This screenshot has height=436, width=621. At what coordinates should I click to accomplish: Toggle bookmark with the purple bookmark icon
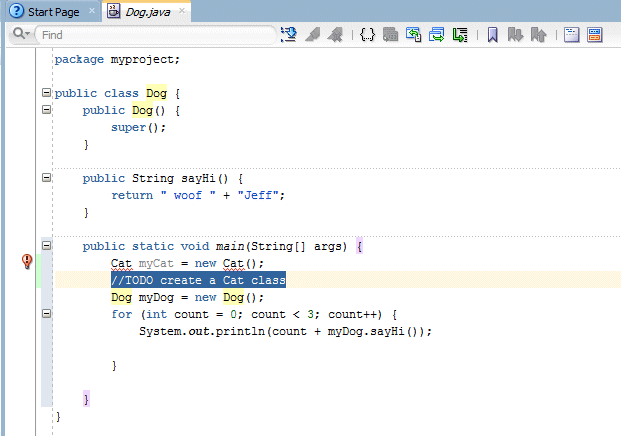tap(492, 34)
